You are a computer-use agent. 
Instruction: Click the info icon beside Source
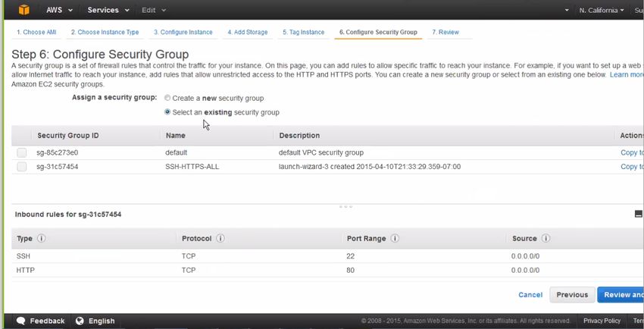point(546,238)
